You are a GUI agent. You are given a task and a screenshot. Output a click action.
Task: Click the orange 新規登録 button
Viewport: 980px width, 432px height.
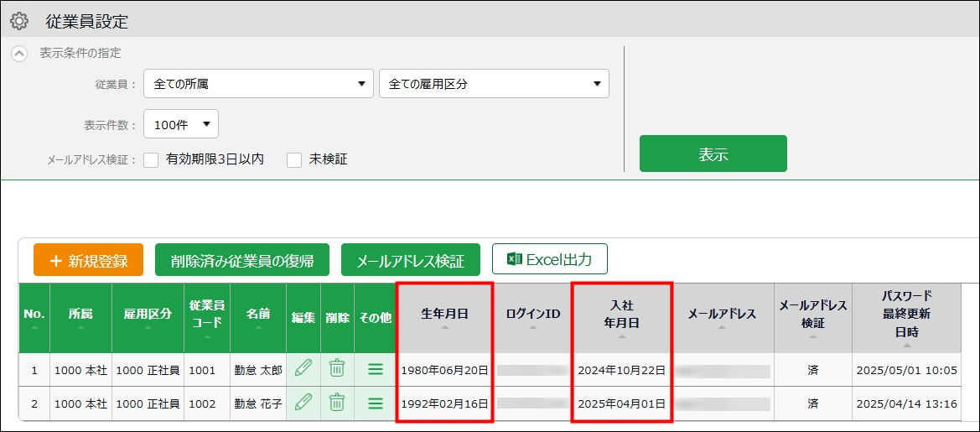(x=89, y=260)
